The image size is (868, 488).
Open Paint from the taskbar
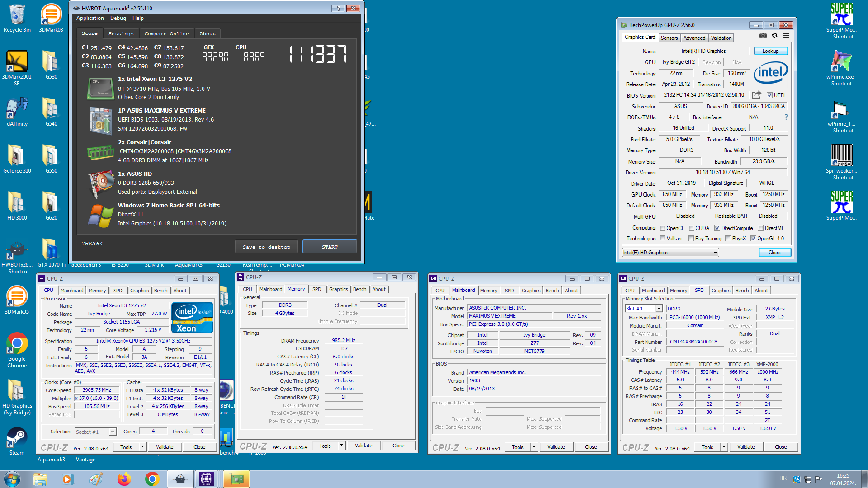(x=96, y=479)
